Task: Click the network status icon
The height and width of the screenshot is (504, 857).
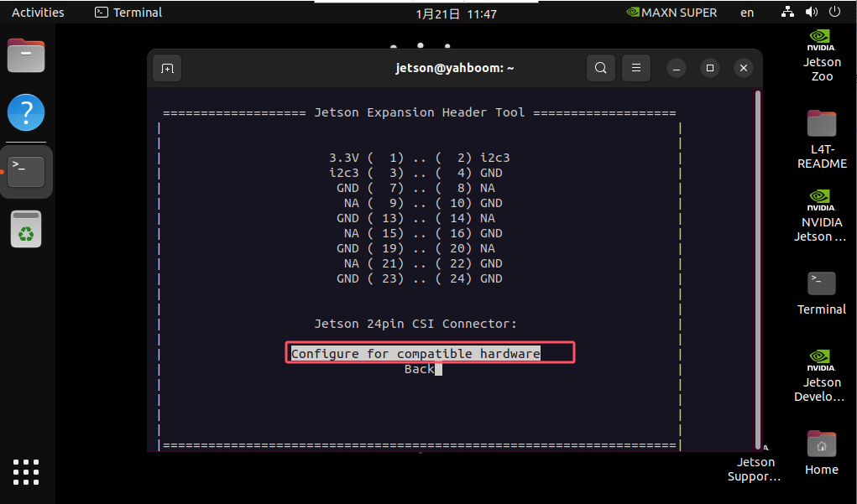Action: coord(787,12)
